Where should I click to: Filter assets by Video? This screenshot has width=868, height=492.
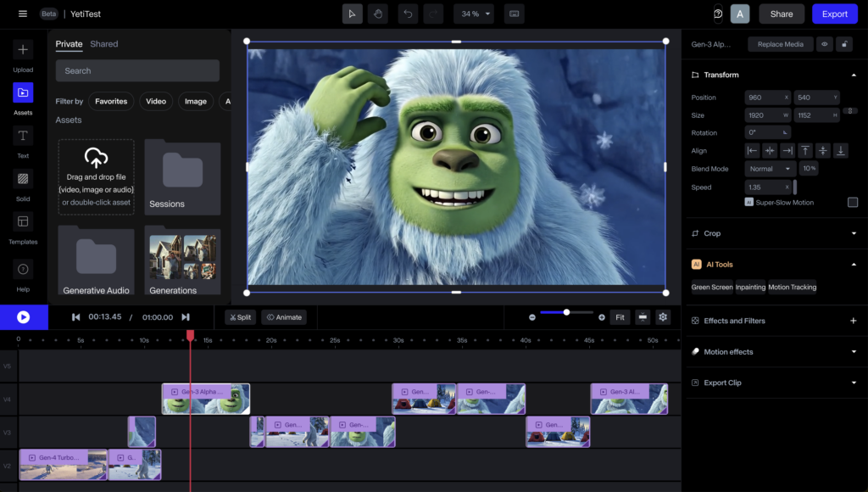[156, 102]
